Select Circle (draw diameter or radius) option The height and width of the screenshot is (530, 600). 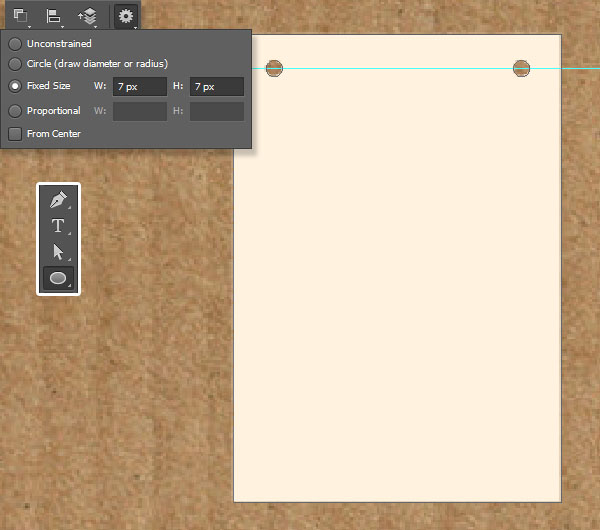click(x=15, y=63)
